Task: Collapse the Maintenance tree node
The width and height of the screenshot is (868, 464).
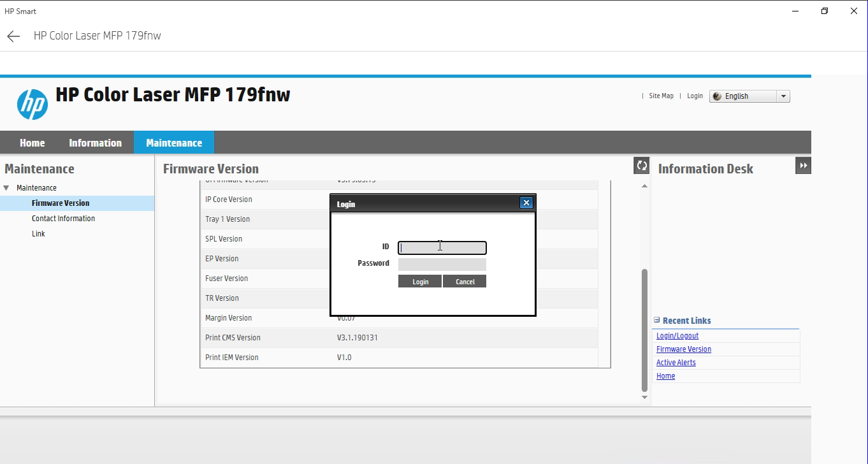Action: tap(6, 188)
